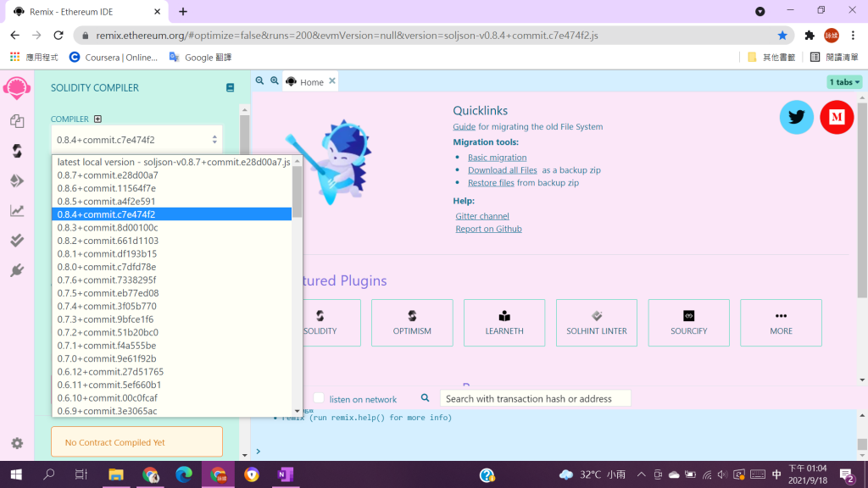Image resolution: width=868 pixels, height=488 pixels.
Task: Open File Explorer from the taskbar
Action: [115, 474]
